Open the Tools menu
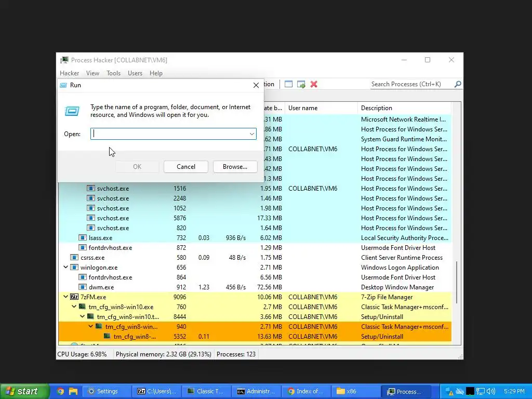This screenshot has width=532, height=399. pyautogui.click(x=113, y=73)
